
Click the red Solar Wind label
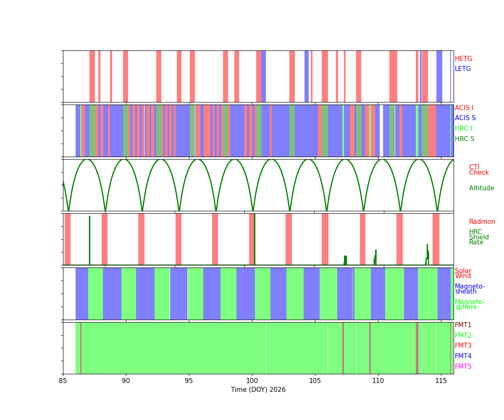point(463,273)
